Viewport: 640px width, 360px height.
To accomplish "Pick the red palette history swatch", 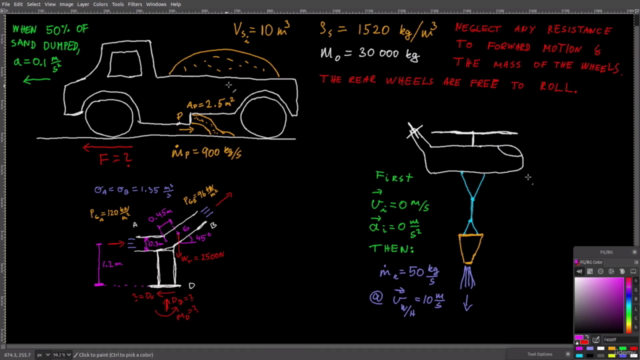I will pyautogui.click(x=634, y=349).
